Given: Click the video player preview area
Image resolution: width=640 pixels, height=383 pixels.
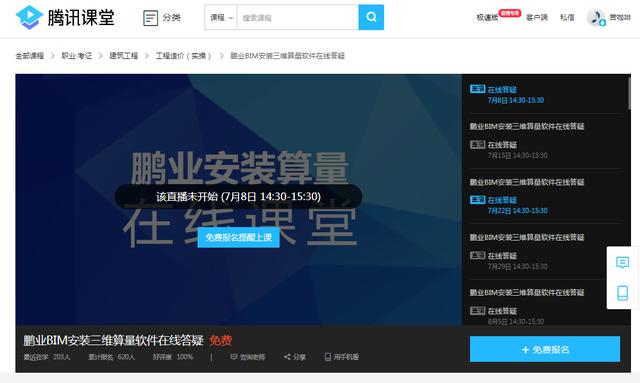Looking at the screenshot, I should 238,199.
